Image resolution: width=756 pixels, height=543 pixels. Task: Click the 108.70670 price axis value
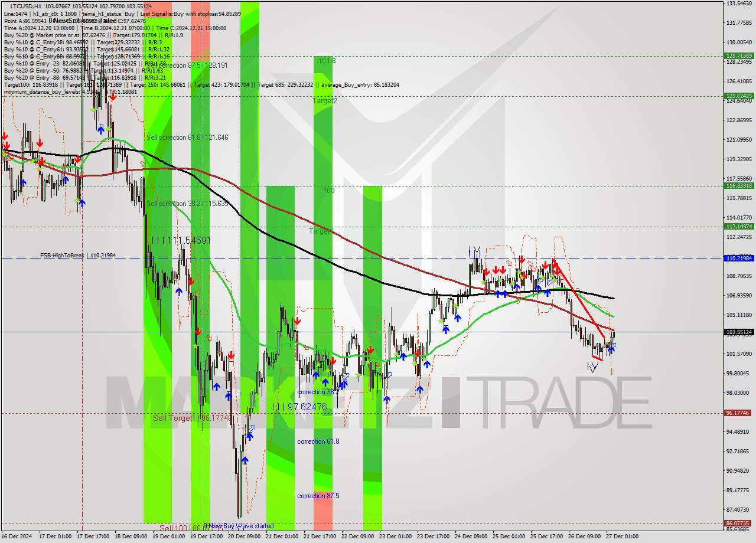click(x=738, y=276)
